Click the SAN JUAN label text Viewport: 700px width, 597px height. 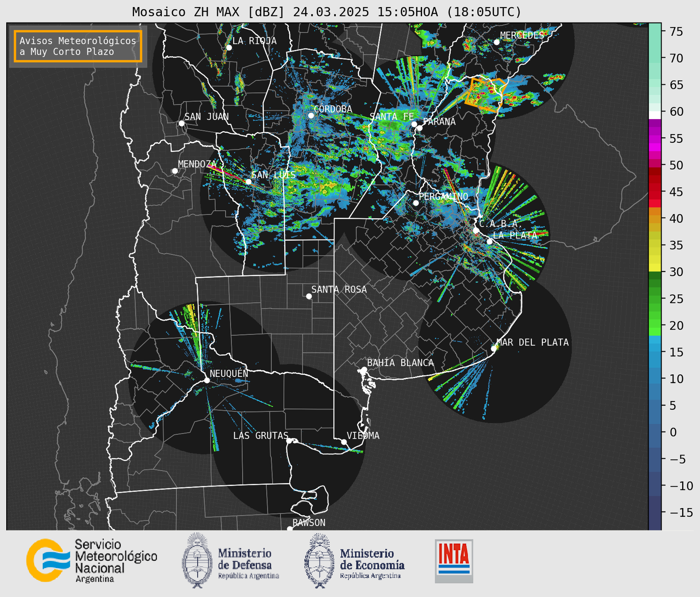[x=207, y=117]
